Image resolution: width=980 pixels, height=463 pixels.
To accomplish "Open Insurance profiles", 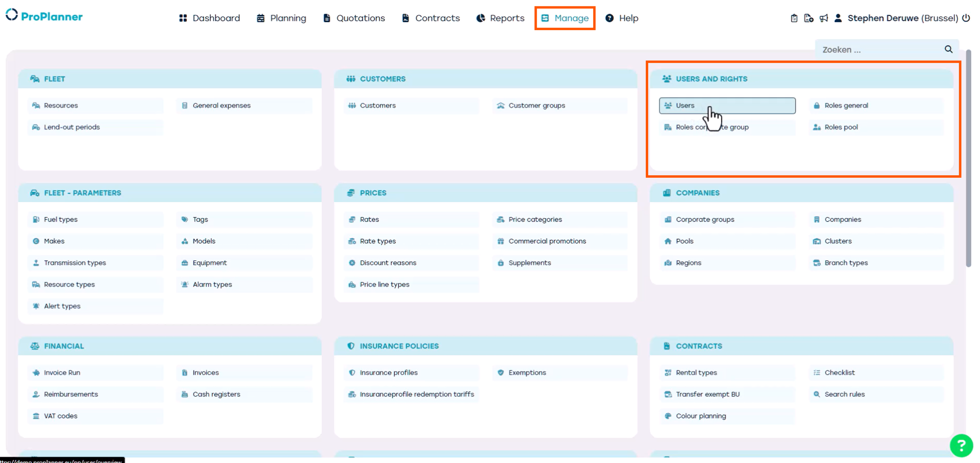I will coord(388,372).
